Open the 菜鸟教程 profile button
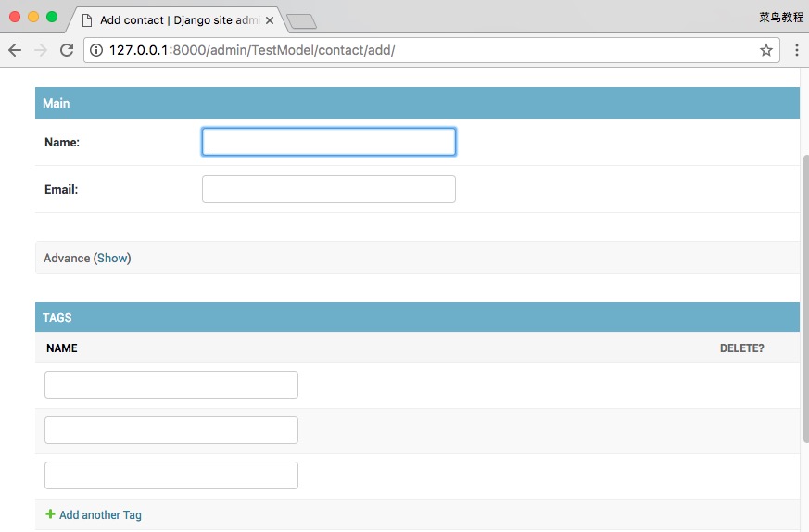Viewport: 809px width, 532px height. coord(780,17)
